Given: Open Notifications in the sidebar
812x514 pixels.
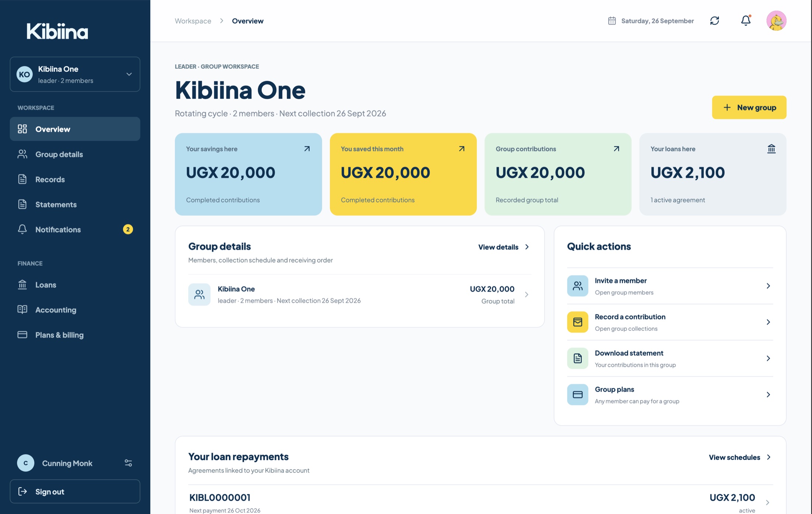Looking at the screenshot, I should click(75, 229).
